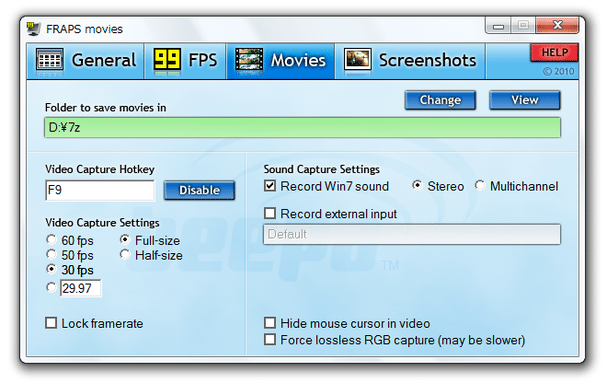The height and width of the screenshot is (383, 607).
Task: Disable the video capture hotkey
Action: [199, 190]
